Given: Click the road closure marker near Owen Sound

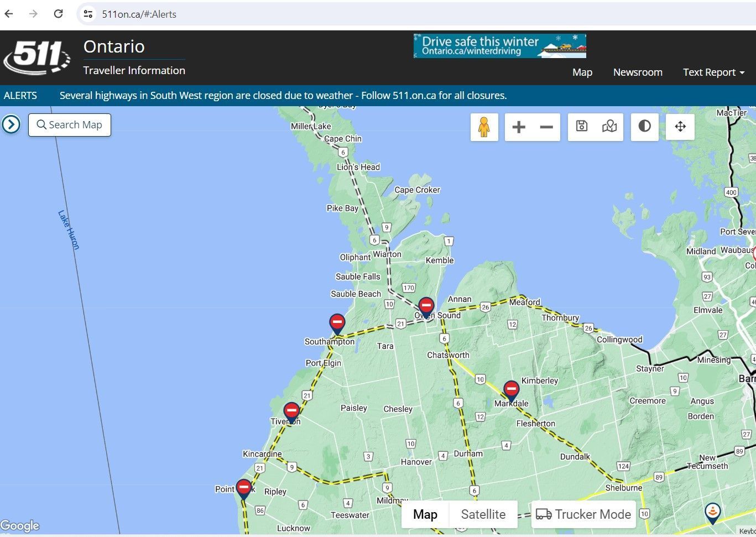Looking at the screenshot, I should 426,305.
